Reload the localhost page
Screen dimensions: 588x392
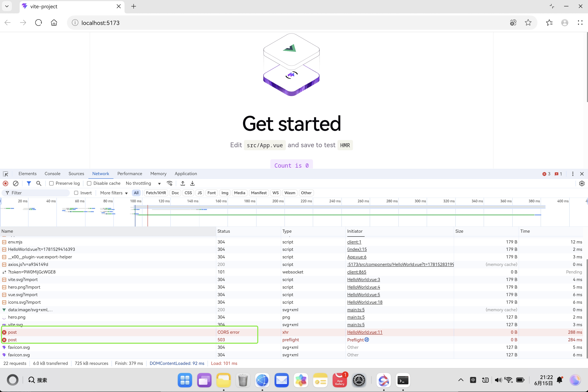[39, 23]
